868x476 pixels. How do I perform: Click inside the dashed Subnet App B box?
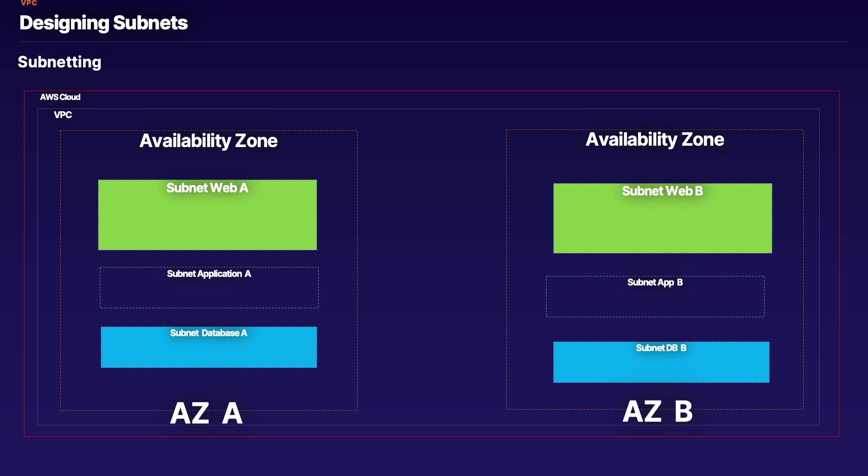click(655, 302)
